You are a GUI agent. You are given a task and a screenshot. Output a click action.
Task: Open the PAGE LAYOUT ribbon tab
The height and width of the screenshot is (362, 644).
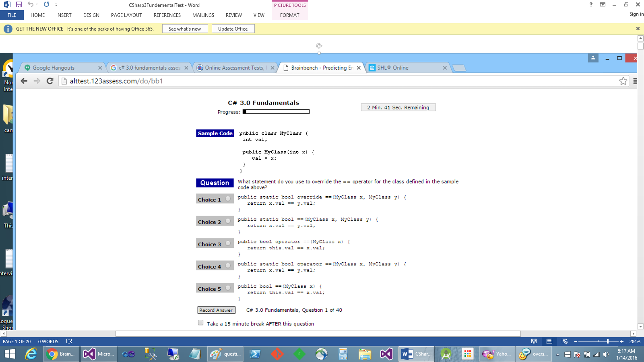pos(126,15)
